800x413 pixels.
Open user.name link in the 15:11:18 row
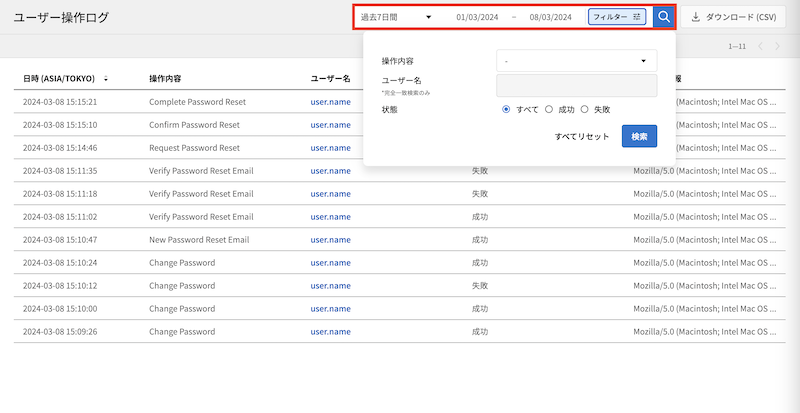coord(331,193)
